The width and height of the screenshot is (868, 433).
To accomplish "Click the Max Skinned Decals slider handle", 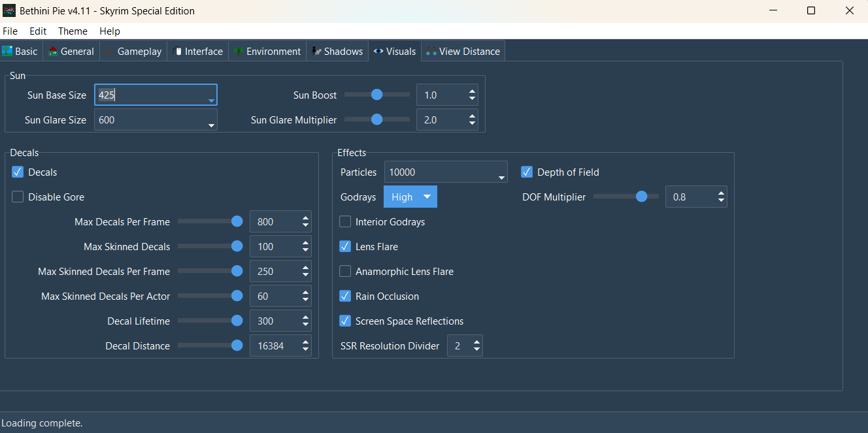I will [237, 247].
